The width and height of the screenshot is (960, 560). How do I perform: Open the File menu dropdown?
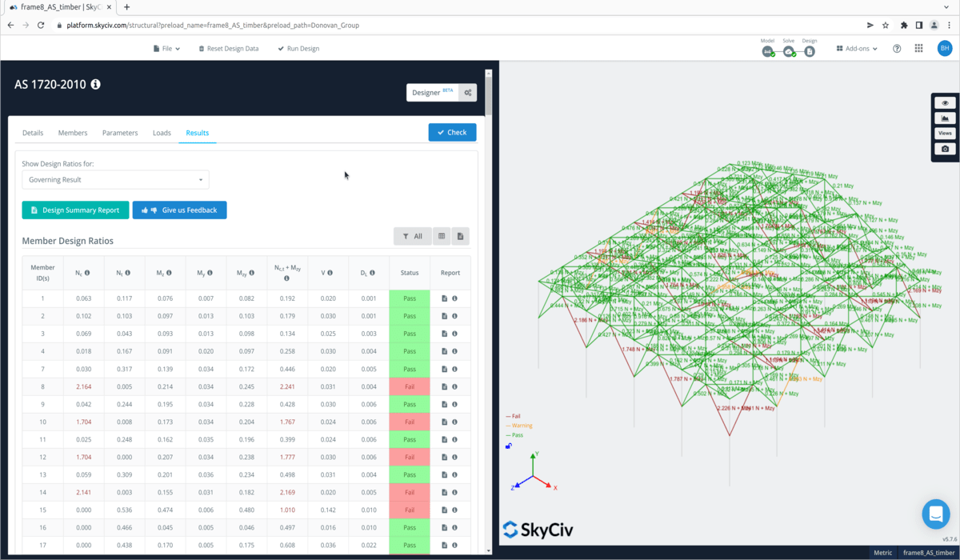click(166, 49)
